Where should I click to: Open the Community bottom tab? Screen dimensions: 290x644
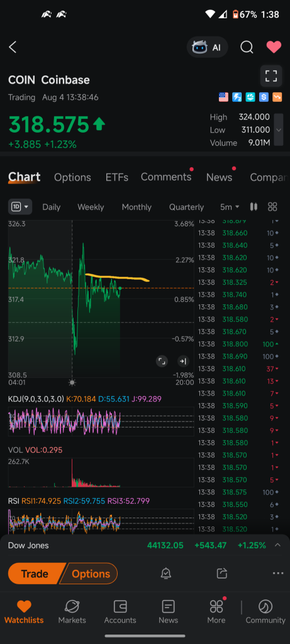coord(265,612)
